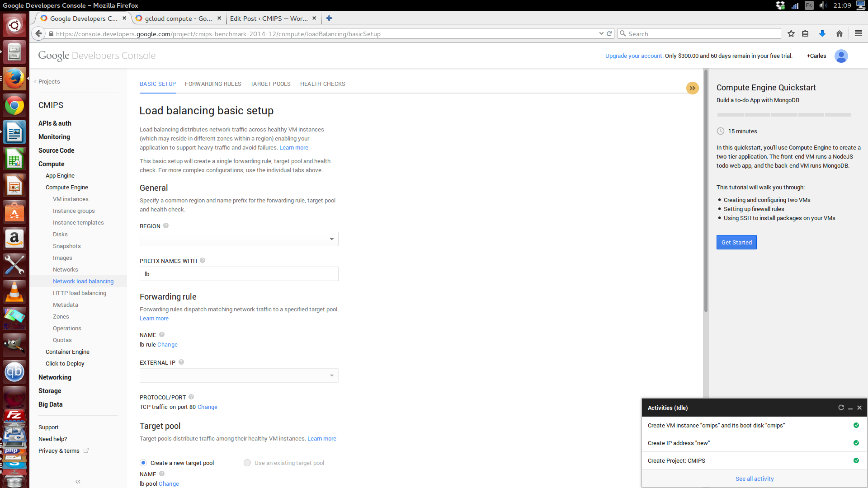Collapse the left sidebar with double chevron

(78, 482)
